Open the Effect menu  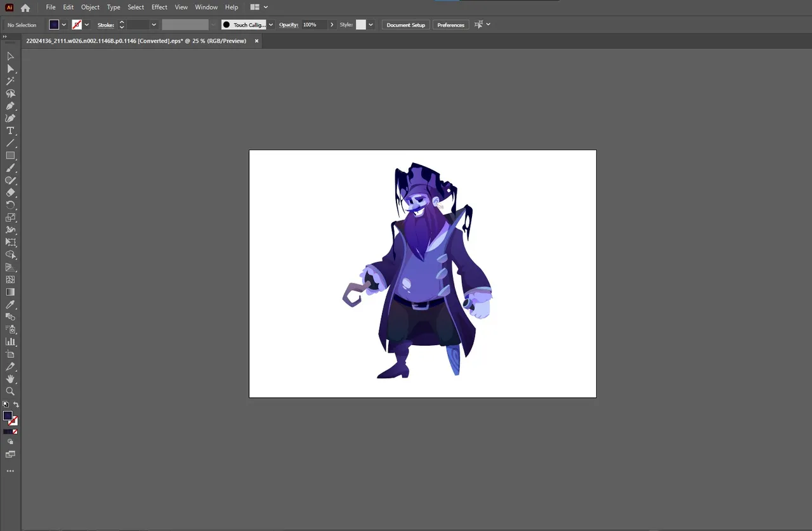tap(159, 7)
